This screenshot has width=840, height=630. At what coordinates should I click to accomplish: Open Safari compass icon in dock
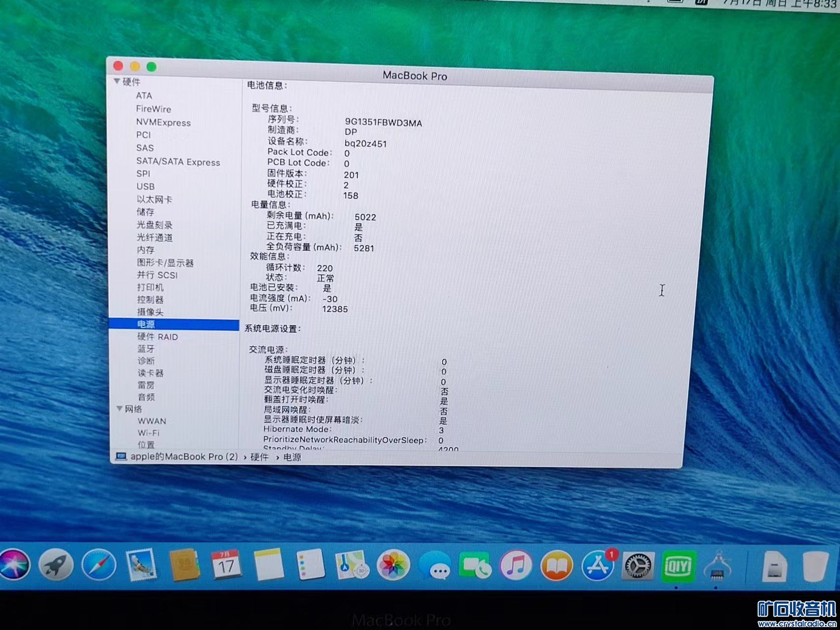[99, 565]
